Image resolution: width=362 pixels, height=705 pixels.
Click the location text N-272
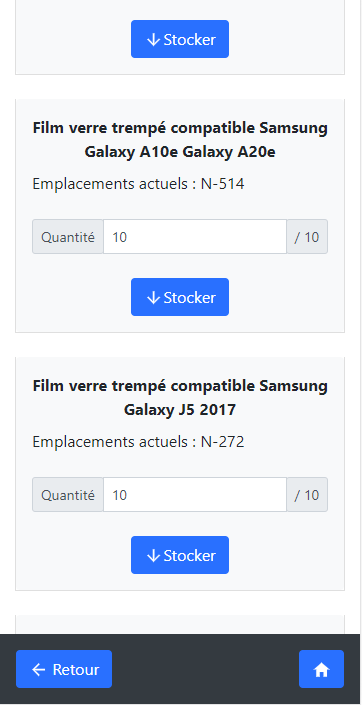pos(223,442)
